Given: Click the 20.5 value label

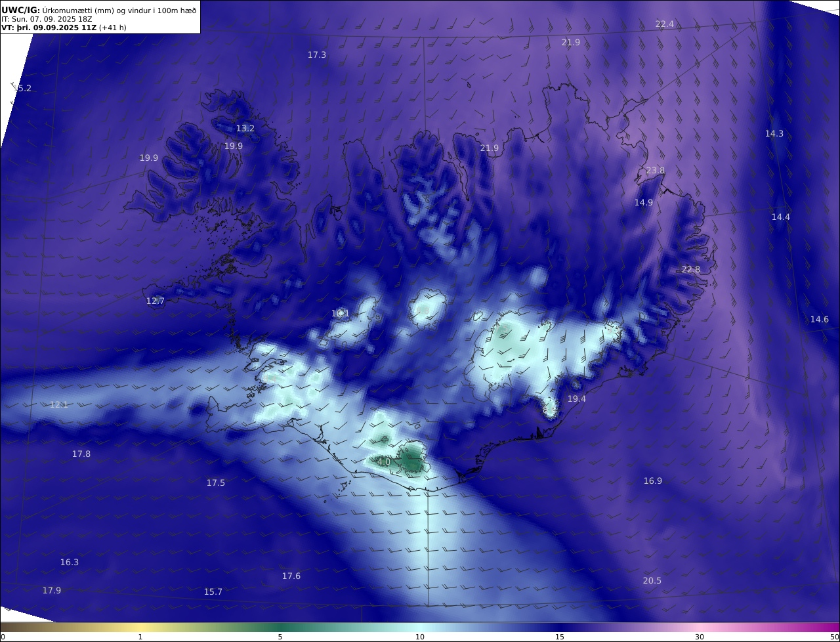Looking at the screenshot, I should pyautogui.click(x=652, y=581).
